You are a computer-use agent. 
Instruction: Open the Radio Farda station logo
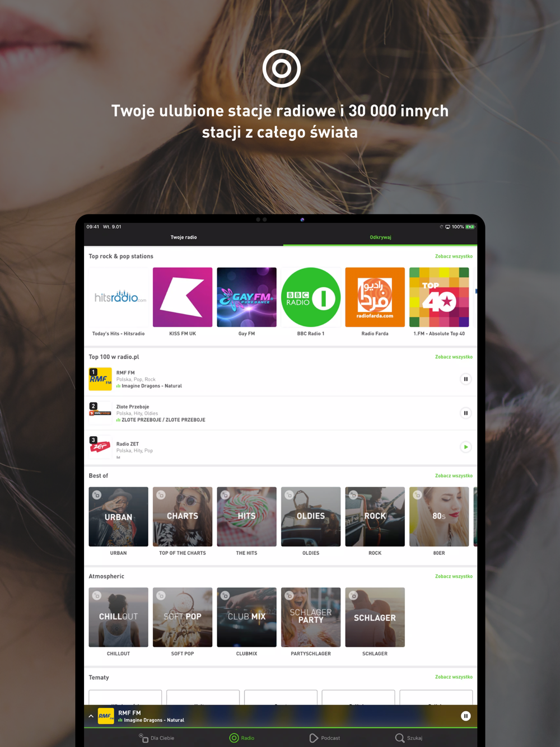375,297
